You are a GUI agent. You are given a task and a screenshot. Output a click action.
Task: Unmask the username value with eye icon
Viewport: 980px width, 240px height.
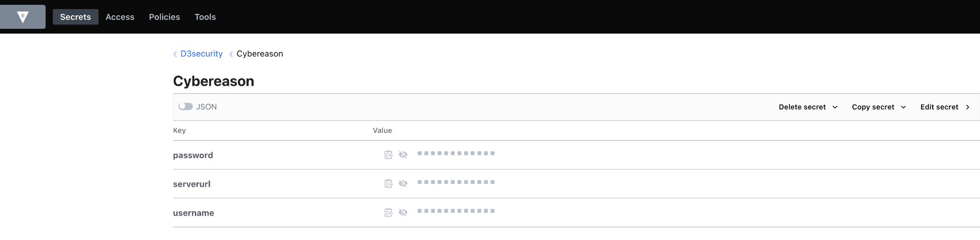[403, 212]
